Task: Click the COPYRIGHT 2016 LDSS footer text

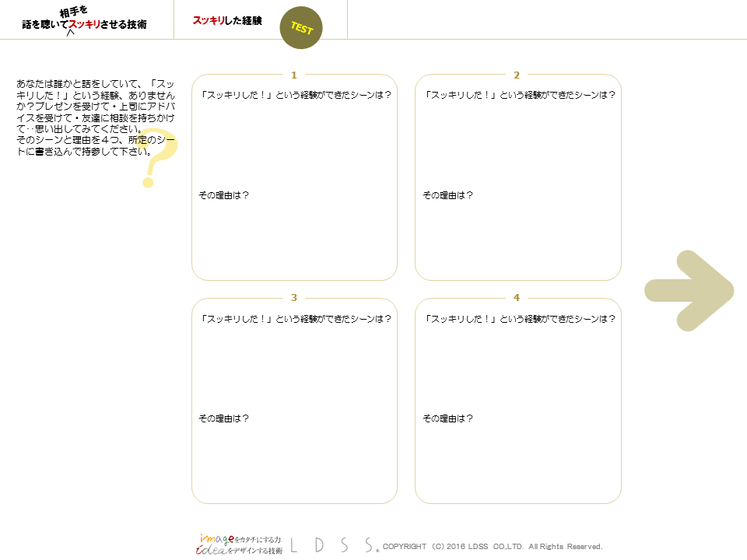Action: click(x=493, y=547)
